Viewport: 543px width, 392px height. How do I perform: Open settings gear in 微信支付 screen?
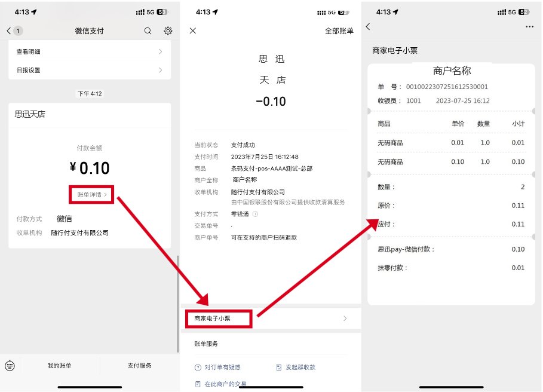coord(168,31)
